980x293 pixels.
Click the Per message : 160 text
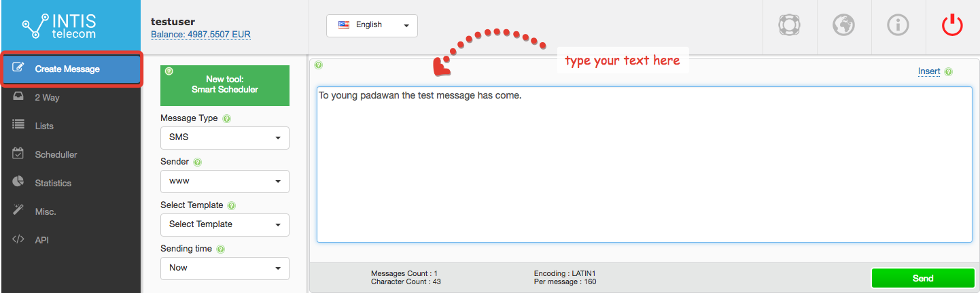565,281
